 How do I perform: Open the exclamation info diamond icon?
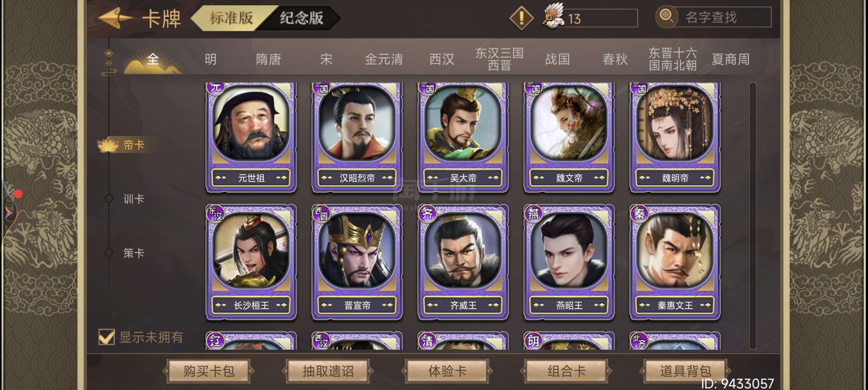pyautogui.click(x=521, y=18)
